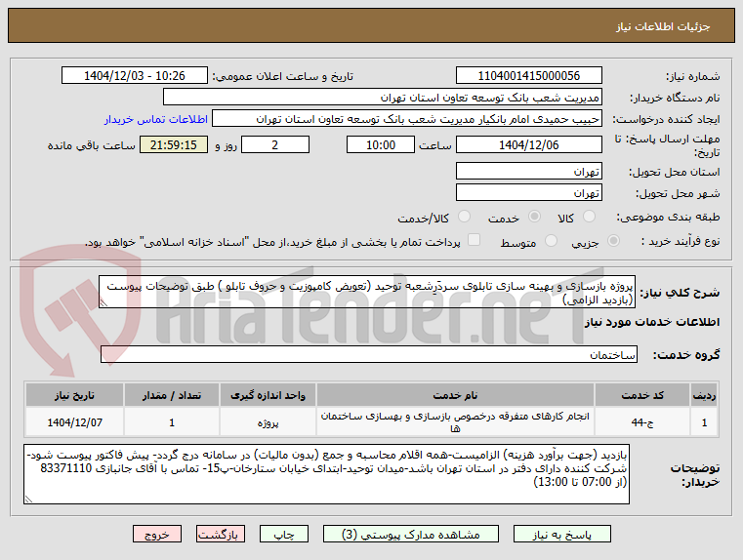The width and height of the screenshot is (743, 560).
Task: Click the شرح کلی نیاز text area
Action: click(367, 292)
